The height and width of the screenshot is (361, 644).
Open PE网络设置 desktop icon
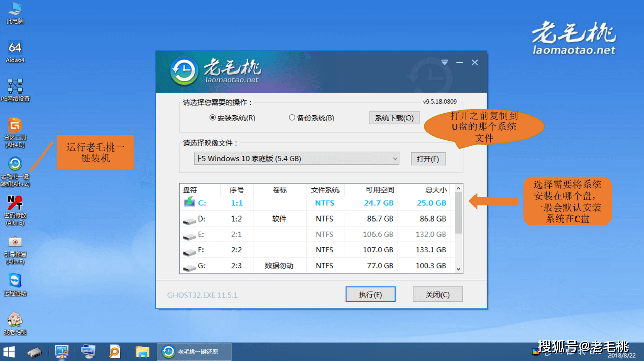tap(15, 90)
